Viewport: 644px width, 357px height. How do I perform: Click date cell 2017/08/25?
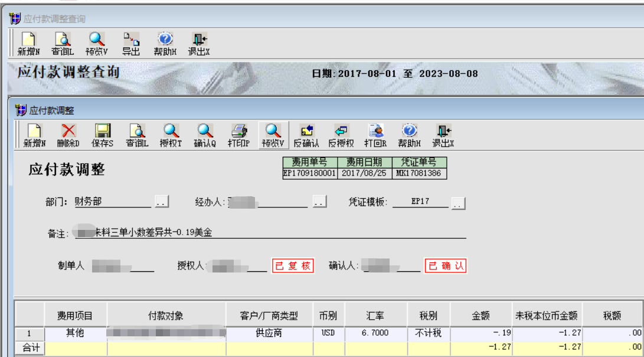pos(365,173)
